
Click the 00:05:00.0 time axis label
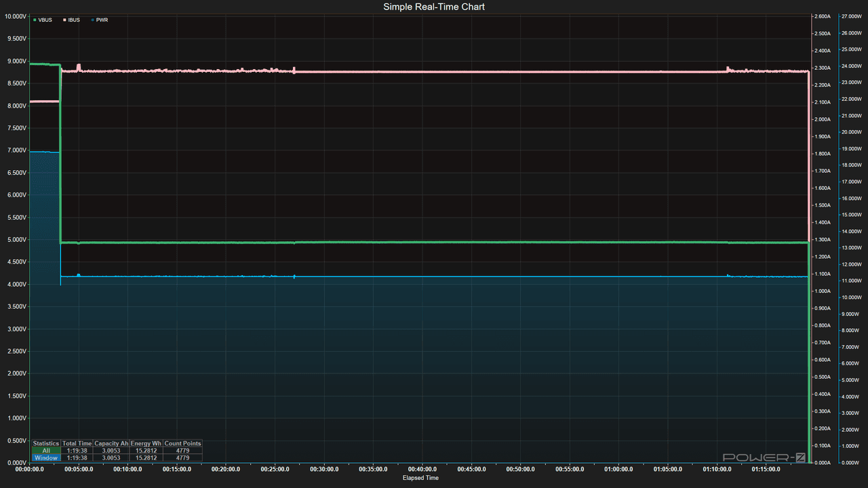[x=79, y=469]
